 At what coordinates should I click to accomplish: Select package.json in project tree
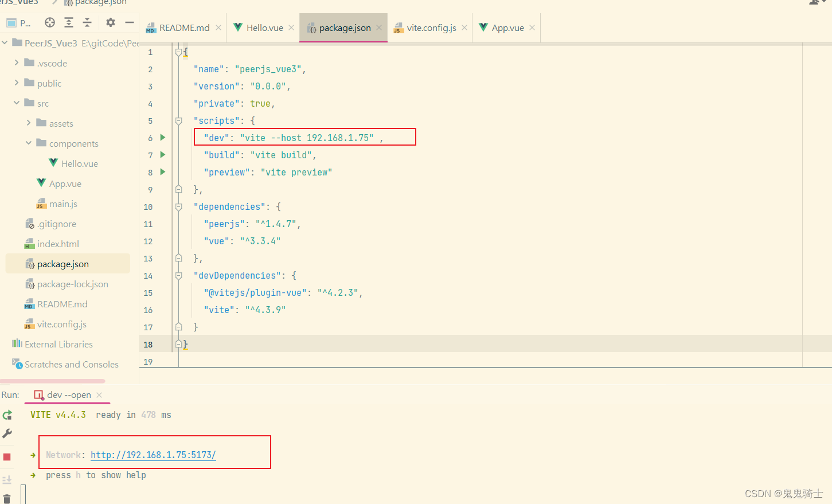(x=68, y=264)
